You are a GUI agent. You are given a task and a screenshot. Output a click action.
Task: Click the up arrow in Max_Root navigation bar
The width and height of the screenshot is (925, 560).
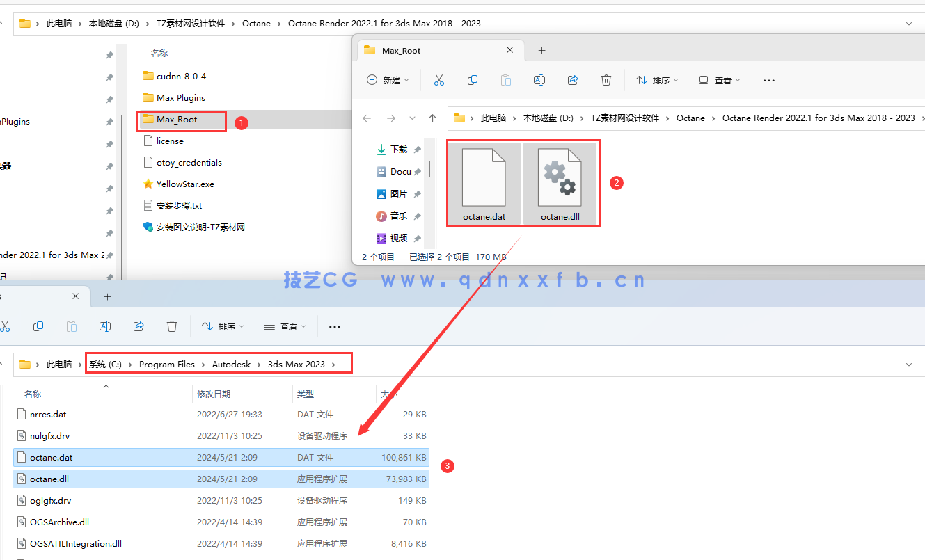(x=432, y=118)
